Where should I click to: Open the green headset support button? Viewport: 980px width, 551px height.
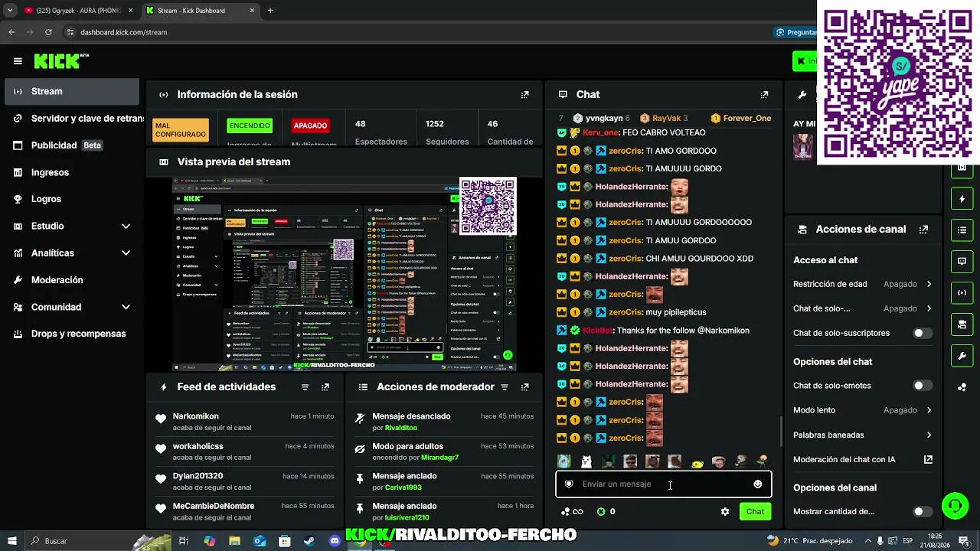(x=955, y=505)
